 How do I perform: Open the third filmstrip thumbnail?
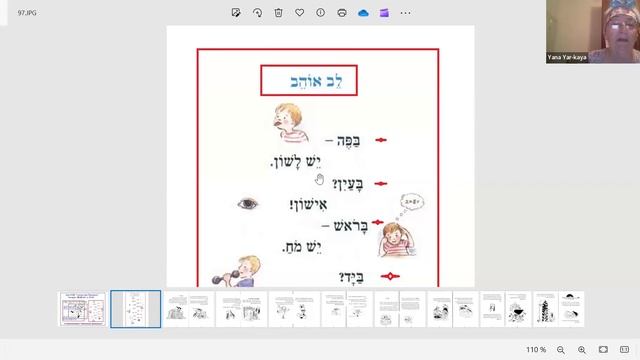tap(189, 309)
